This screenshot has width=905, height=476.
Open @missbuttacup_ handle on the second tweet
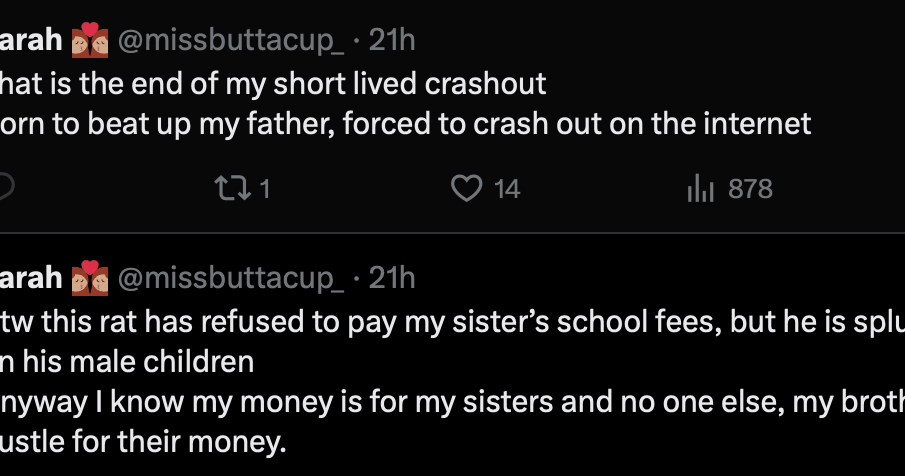[231, 279]
